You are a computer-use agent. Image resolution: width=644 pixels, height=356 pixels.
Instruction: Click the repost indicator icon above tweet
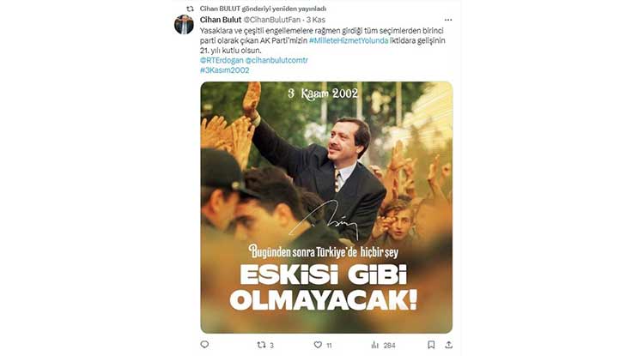click(x=190, y=9)
